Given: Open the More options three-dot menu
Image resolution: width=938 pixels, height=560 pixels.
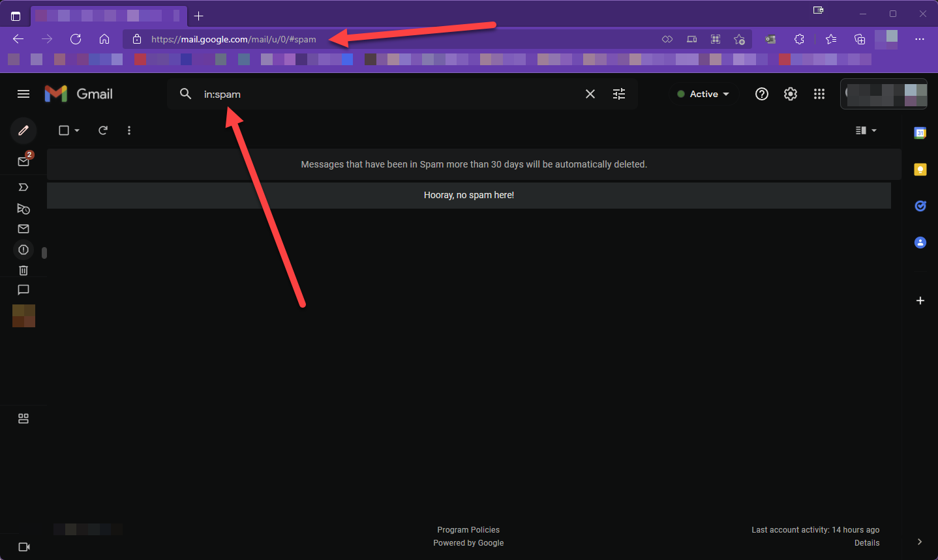Looking at the screenshot, I should point(129,130).
